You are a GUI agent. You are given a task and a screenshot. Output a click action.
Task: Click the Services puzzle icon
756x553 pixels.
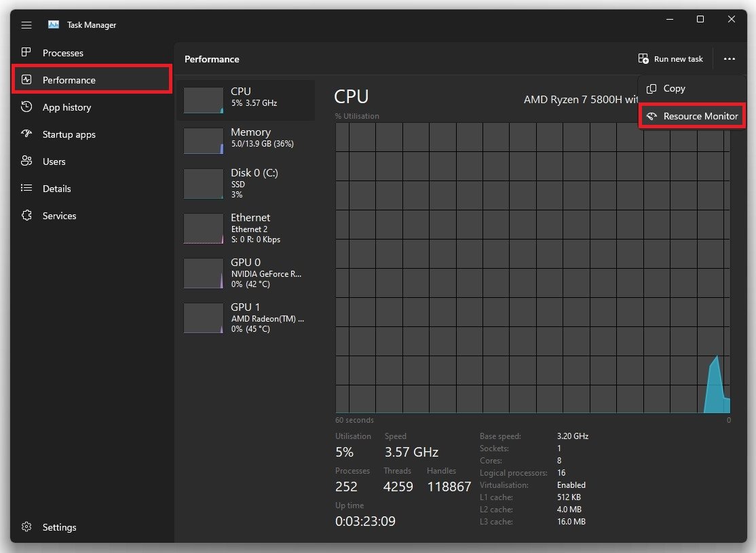pos(26,216)
